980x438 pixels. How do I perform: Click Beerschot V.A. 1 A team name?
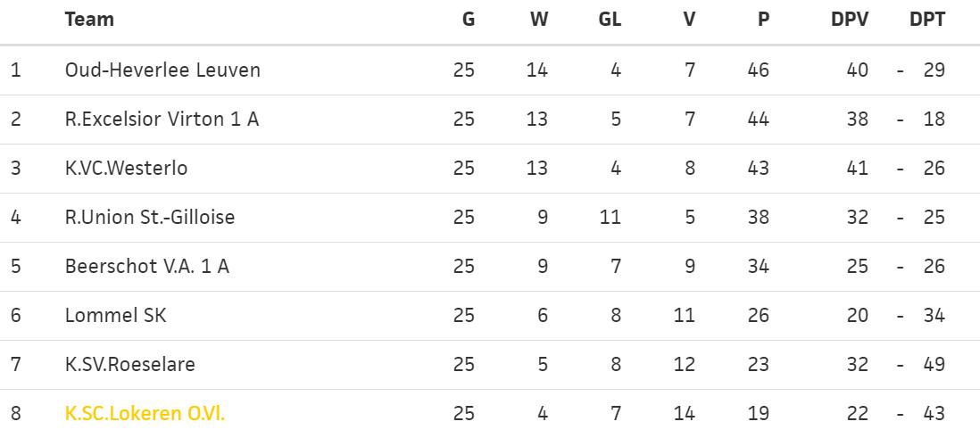[x=147, y=266]
